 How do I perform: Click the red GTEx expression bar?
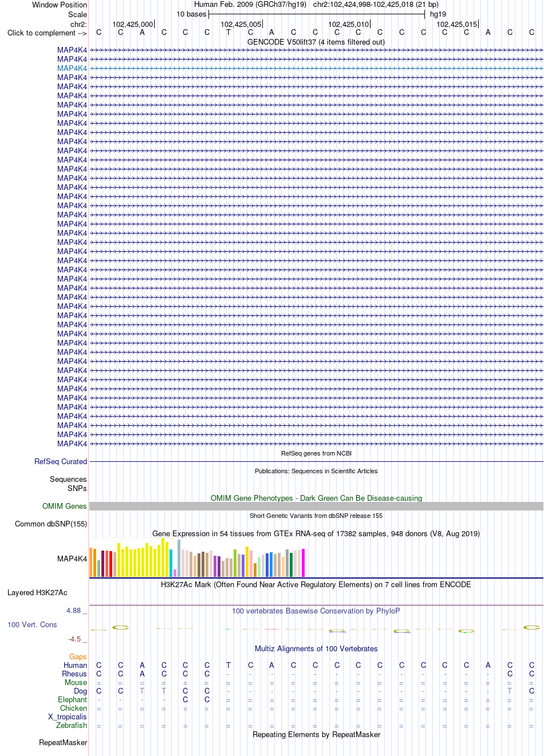point(111,564)
